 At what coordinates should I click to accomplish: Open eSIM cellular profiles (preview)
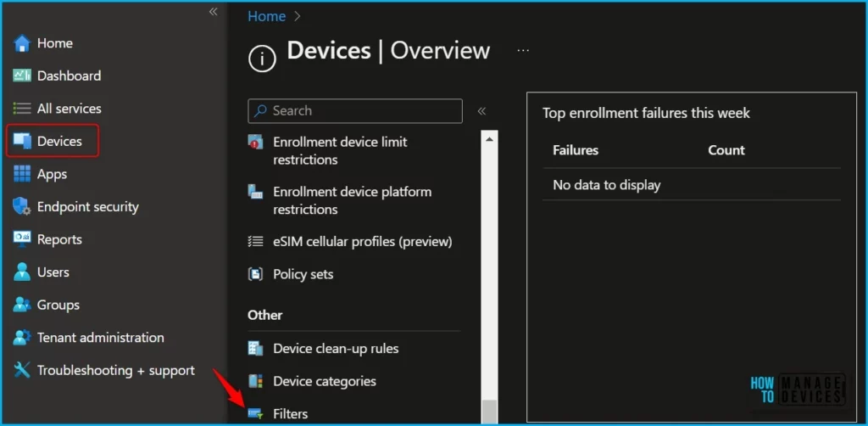[x=363, y=242]
